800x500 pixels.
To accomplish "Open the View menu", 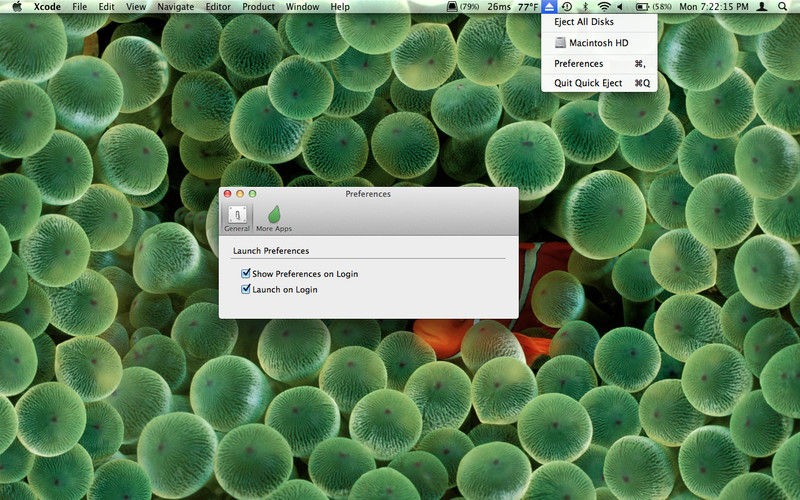I will click(x=136, y=7).
